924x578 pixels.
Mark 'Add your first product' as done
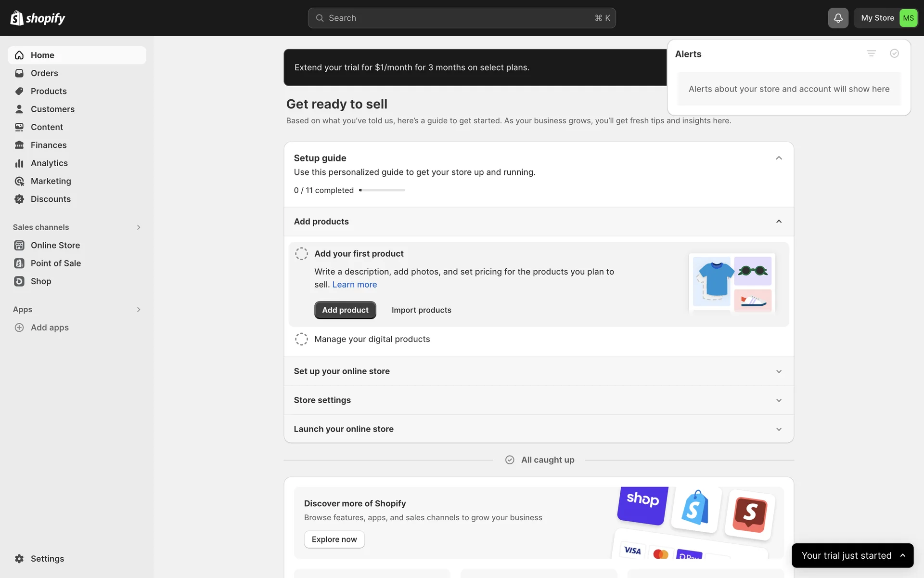[301, 254]
